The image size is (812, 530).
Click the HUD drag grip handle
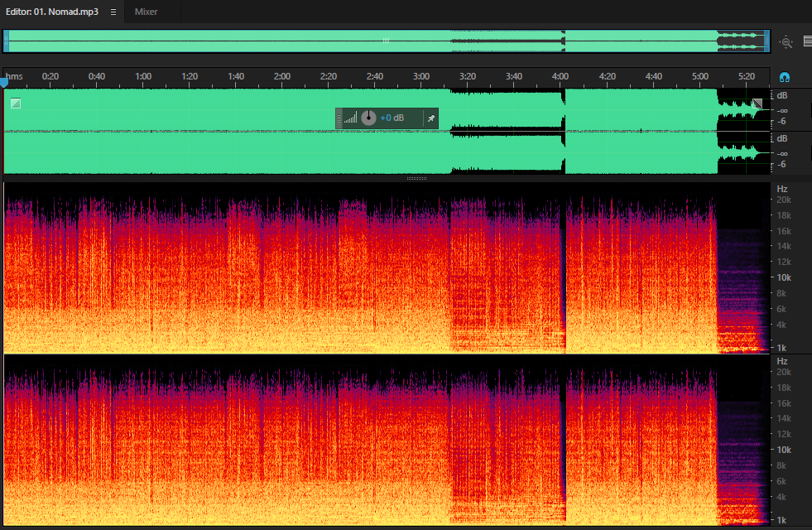coord(339,118)
